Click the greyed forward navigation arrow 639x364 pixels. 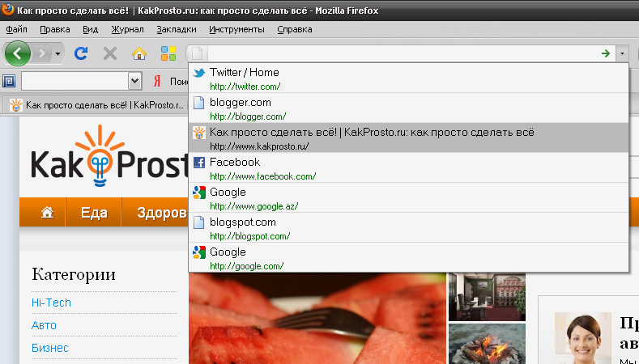pos(41,53)
